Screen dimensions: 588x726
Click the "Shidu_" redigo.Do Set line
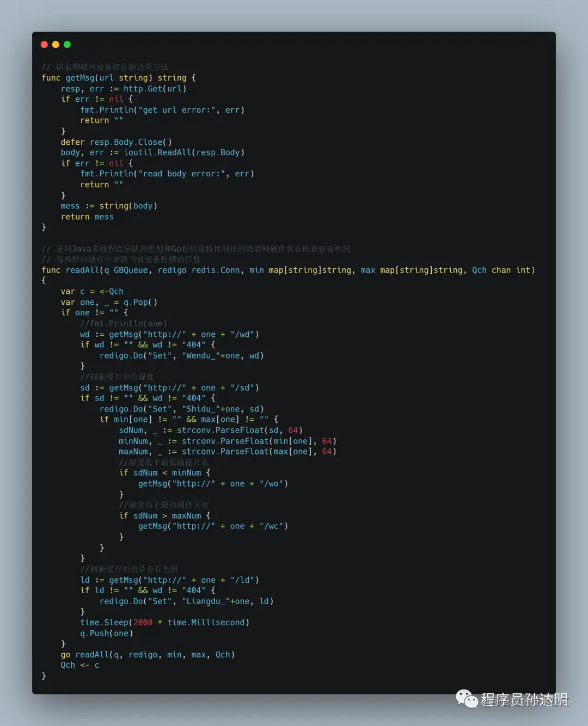(181, 409)
